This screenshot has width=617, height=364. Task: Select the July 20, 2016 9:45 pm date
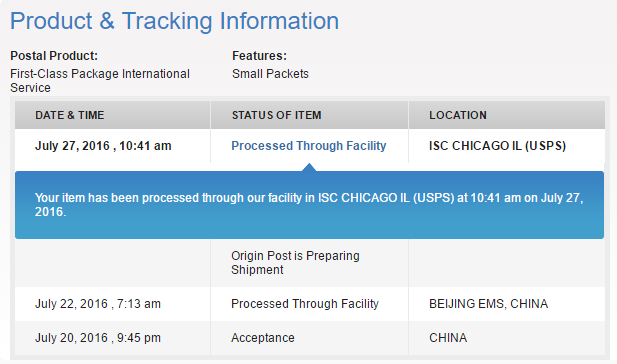[98, 338]
